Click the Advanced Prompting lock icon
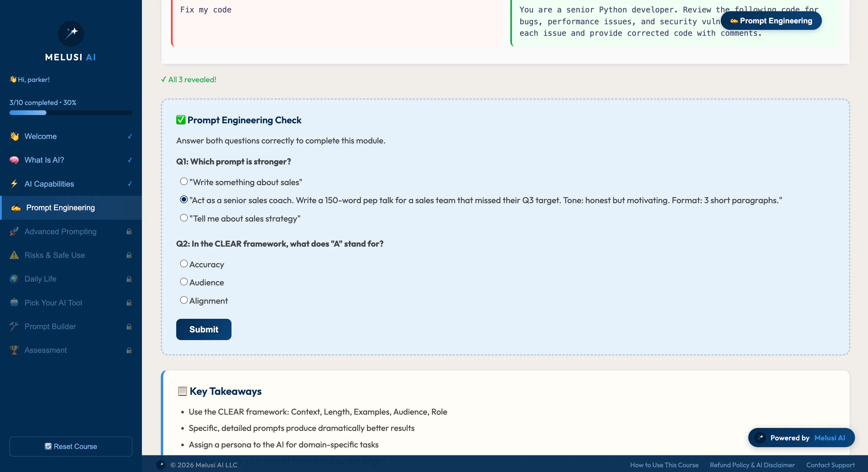This screenshot has width=868, height=472. tap(129, 231)
